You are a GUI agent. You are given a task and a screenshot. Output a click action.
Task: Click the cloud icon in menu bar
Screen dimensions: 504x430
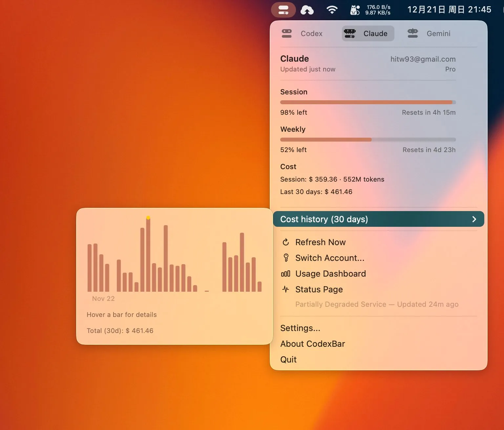point(307,10)
